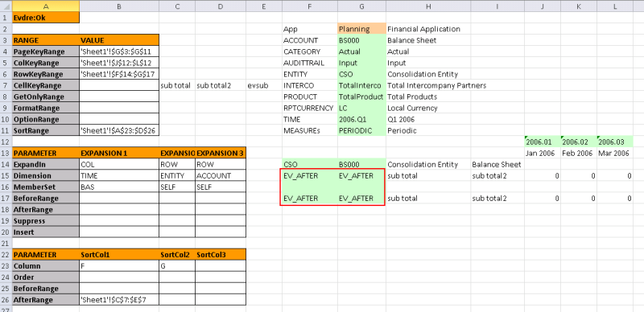Select MemberSet value BAS
This screenshot has height=312, width=644.
coord(119,187)
